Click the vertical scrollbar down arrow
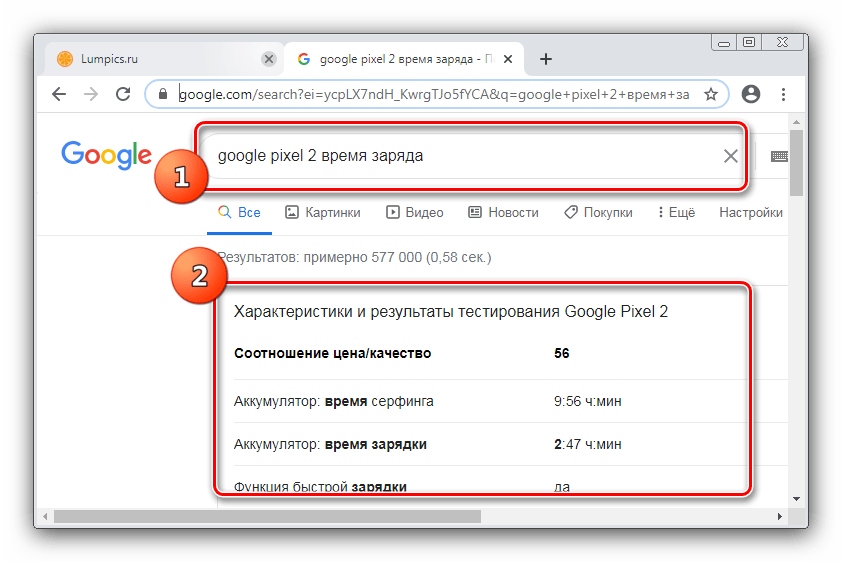Image resolution: width=842 pixels, height=562 pixels. click(796, 498)
